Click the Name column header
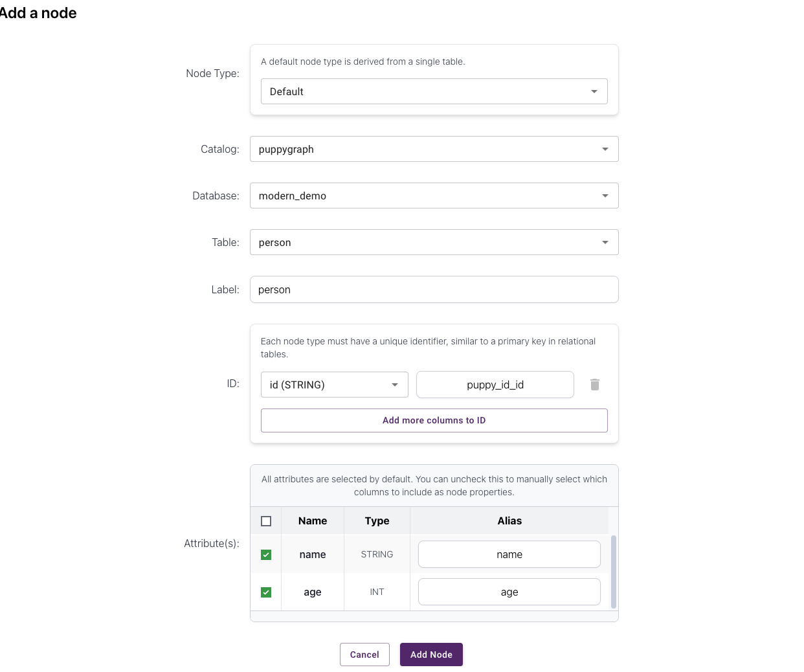Image resolution: width=804 pixels, height=672 pixels. click(313, 521)
